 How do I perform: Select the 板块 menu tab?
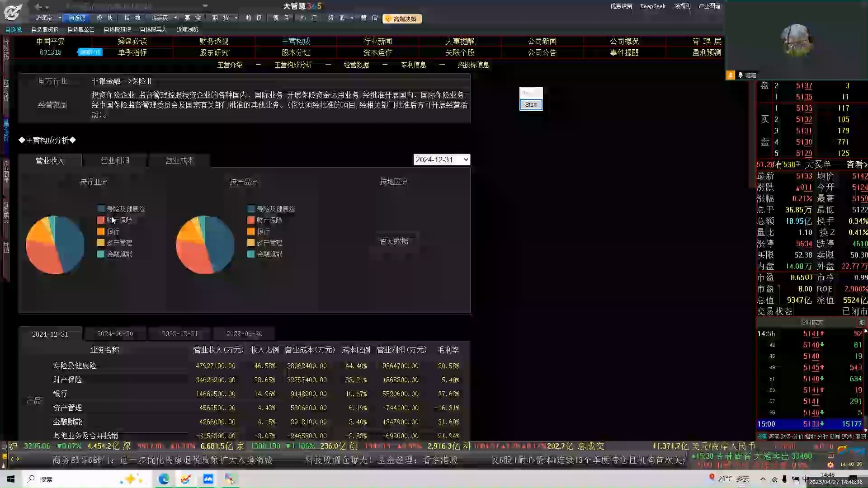(105, 18)
